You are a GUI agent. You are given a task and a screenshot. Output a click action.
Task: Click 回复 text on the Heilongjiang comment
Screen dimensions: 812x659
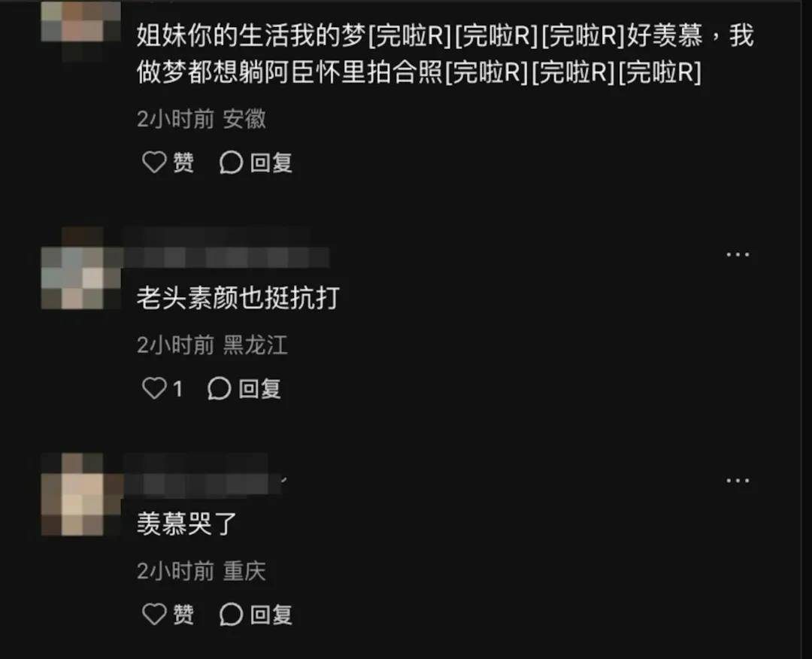(x=259, y=389)
